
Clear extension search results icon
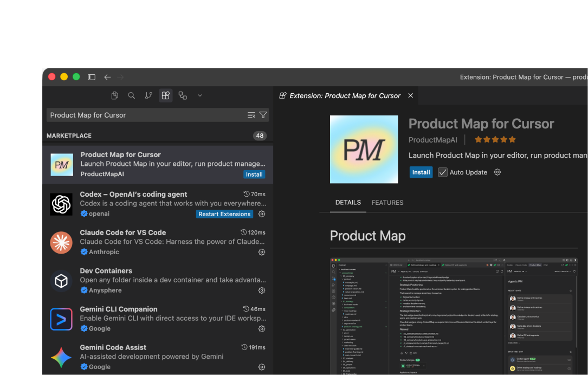pos(251,115)
